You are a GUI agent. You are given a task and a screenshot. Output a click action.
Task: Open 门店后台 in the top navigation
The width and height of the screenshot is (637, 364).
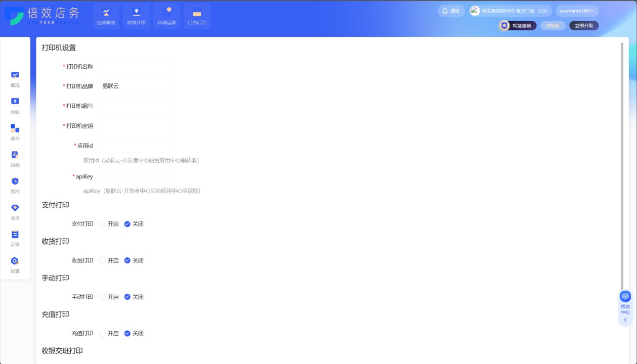click(197, 16)
